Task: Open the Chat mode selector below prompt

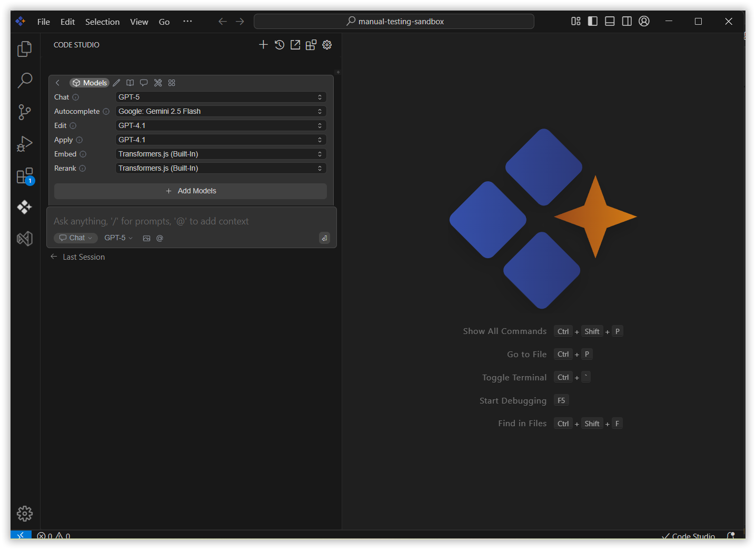Action: point(76,238)
